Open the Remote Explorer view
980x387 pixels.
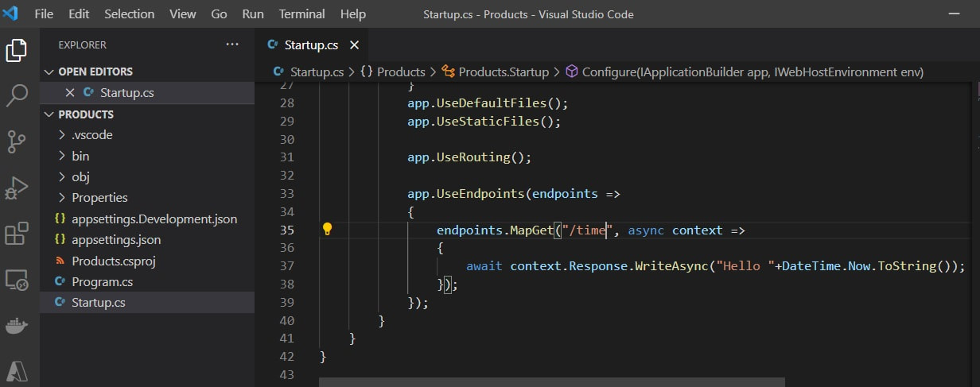coord(17,280)
